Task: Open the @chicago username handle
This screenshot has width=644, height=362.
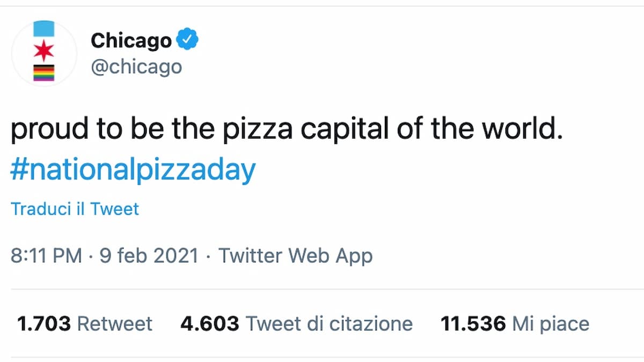Action: 137,67
